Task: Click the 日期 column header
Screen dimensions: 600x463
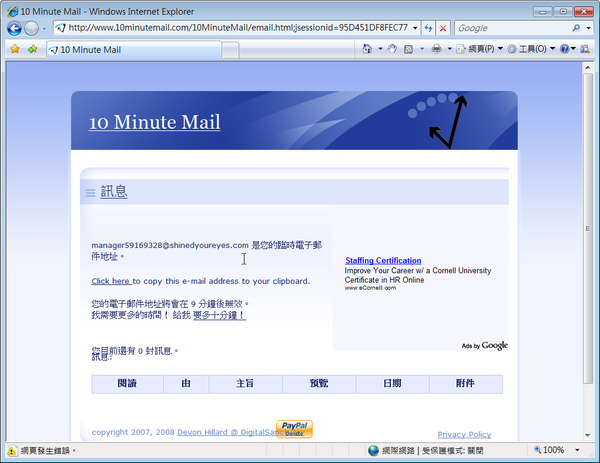Action: click(x=392, y=384)
